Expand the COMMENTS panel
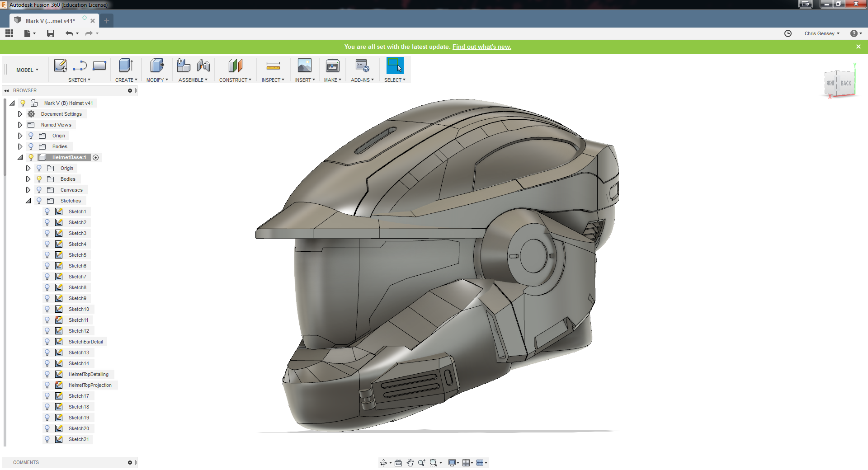 (x=130, y=462)
